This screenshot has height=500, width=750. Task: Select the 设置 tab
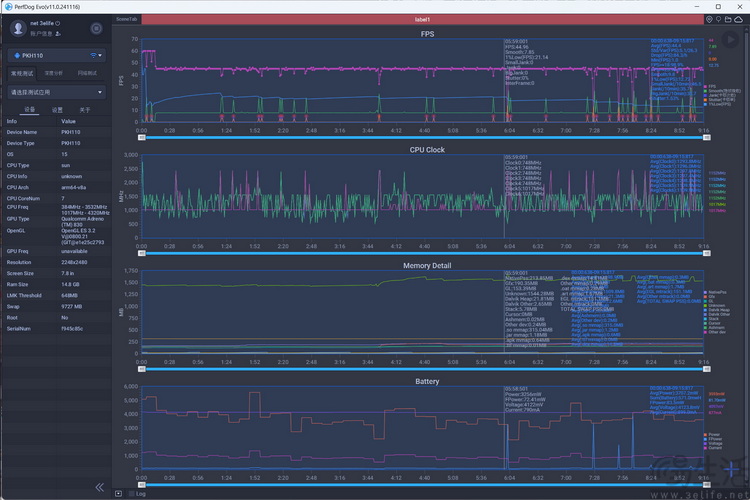point(57,110)
